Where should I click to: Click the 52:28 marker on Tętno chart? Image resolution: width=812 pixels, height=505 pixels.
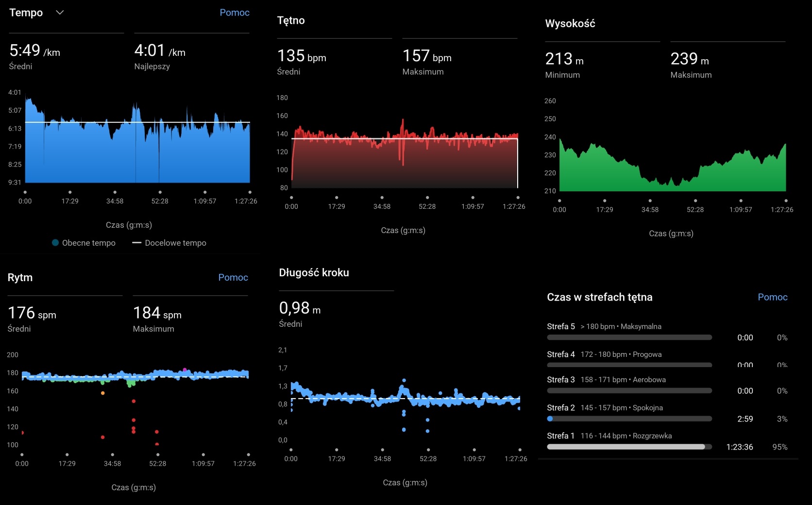[427, 198]
